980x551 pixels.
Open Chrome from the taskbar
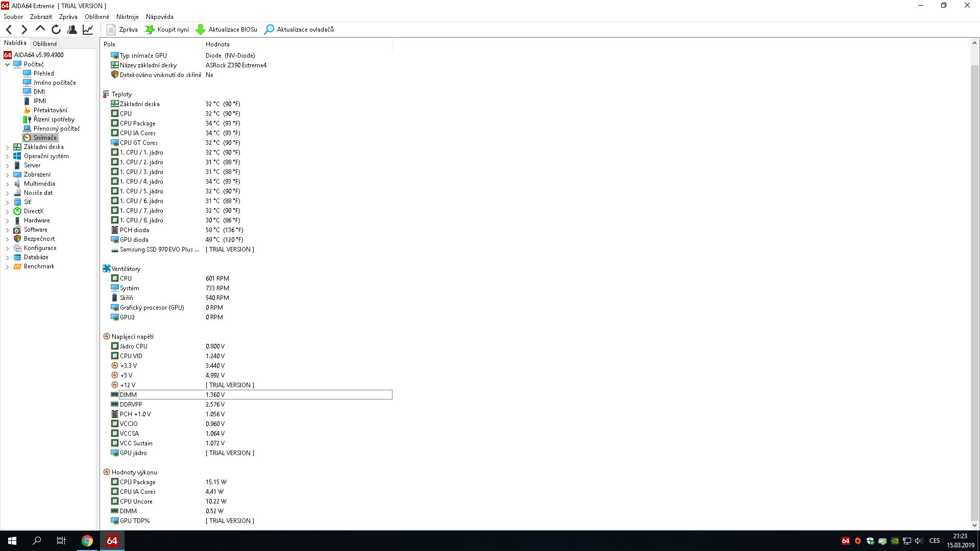[x=87, y=541]
